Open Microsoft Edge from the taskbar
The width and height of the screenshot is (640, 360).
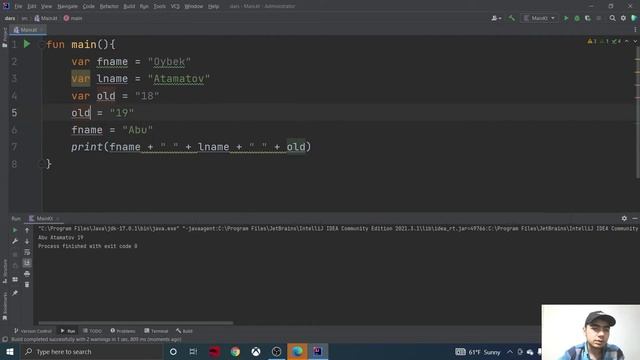click(x=297, y=351)
